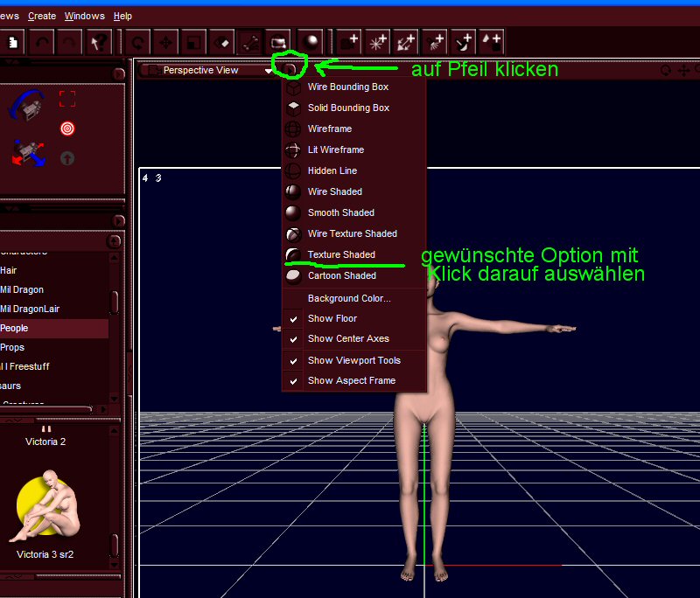Uncheck Show Aspect Frame
The height and width of the screenshot is (598, 700).
(352, 380)
